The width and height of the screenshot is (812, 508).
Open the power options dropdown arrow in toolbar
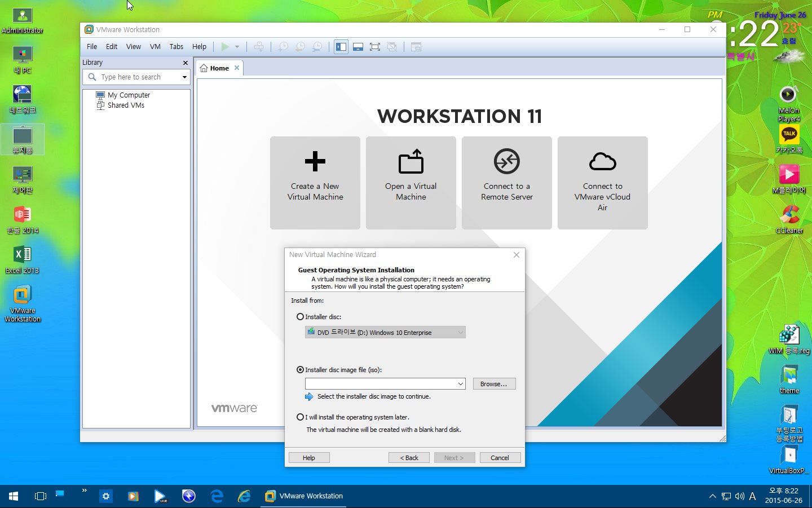tap(237, 47)
